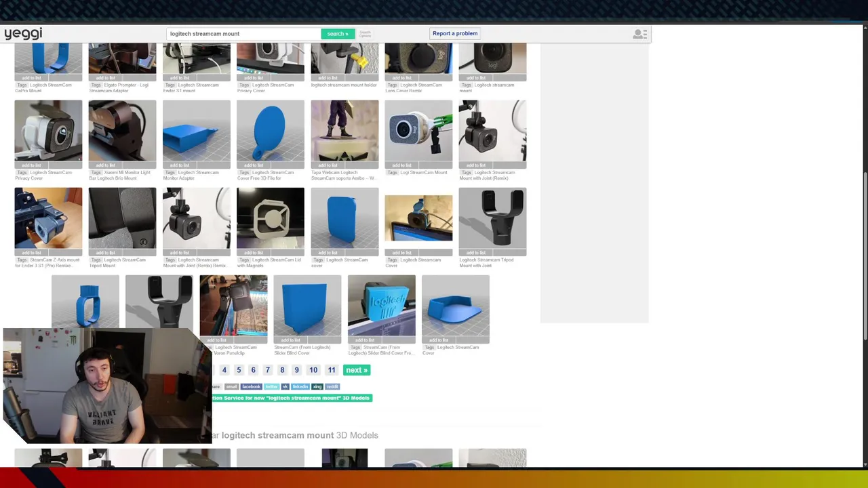868x488 pixels.
Task: Add Xiaomi Mi Monitor Light Bar to list
Action: 106,165
